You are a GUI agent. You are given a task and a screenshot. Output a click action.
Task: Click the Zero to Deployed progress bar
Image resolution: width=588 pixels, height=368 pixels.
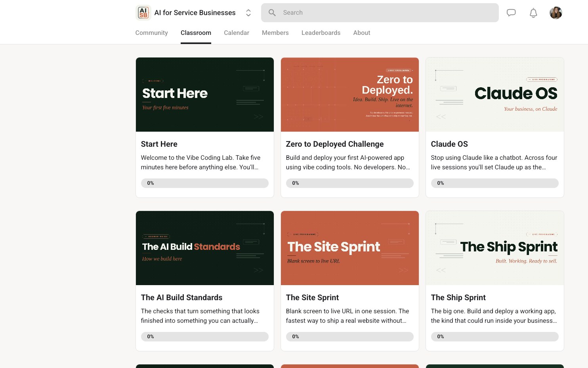[x=350, y=183]
